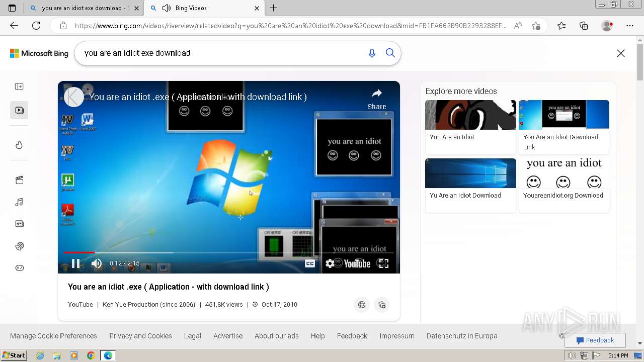Open About our ads link

pos(277,336)
